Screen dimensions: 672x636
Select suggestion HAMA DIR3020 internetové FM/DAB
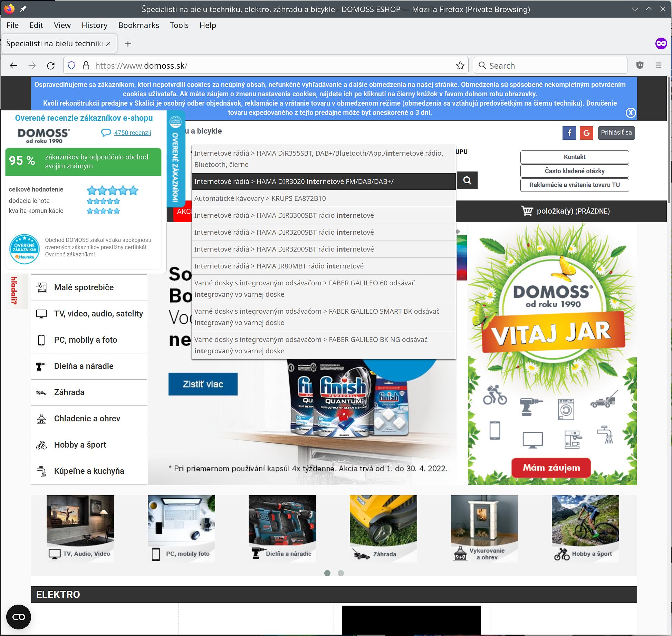point(324,182)
